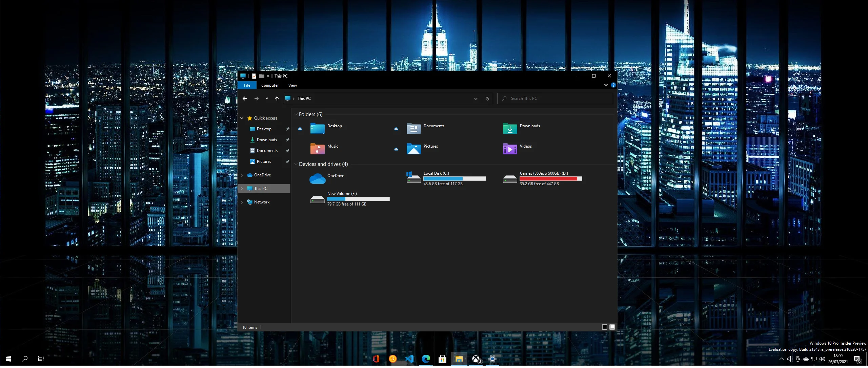
Task: Open the address bar history dropdown
Action: click(x=476, y=99)
